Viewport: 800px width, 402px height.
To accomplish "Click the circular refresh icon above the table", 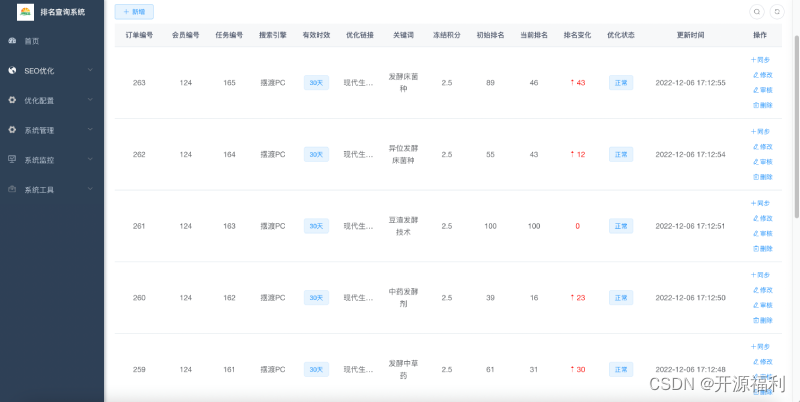I will point(777,12).
